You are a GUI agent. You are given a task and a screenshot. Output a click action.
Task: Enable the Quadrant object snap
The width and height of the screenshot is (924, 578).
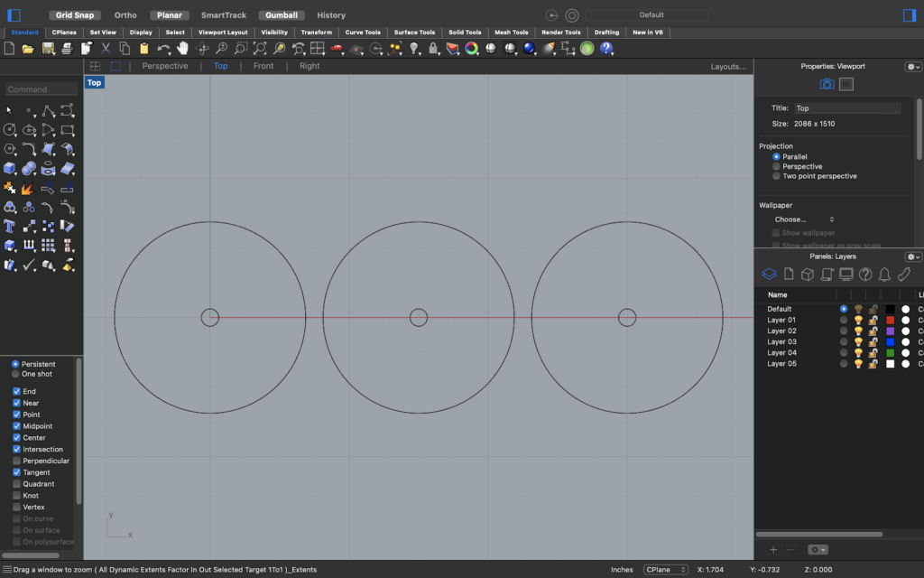point(16,484)
